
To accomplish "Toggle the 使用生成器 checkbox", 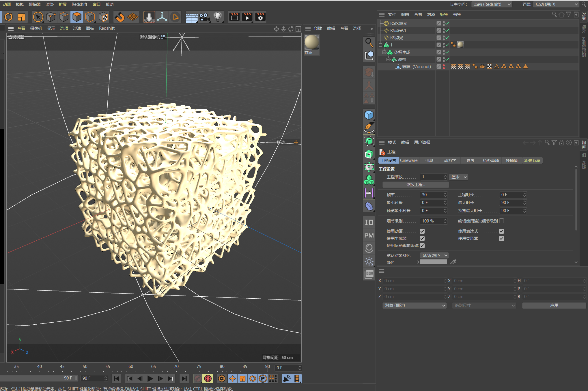I will pyautogui.click(x=422, y=238).
